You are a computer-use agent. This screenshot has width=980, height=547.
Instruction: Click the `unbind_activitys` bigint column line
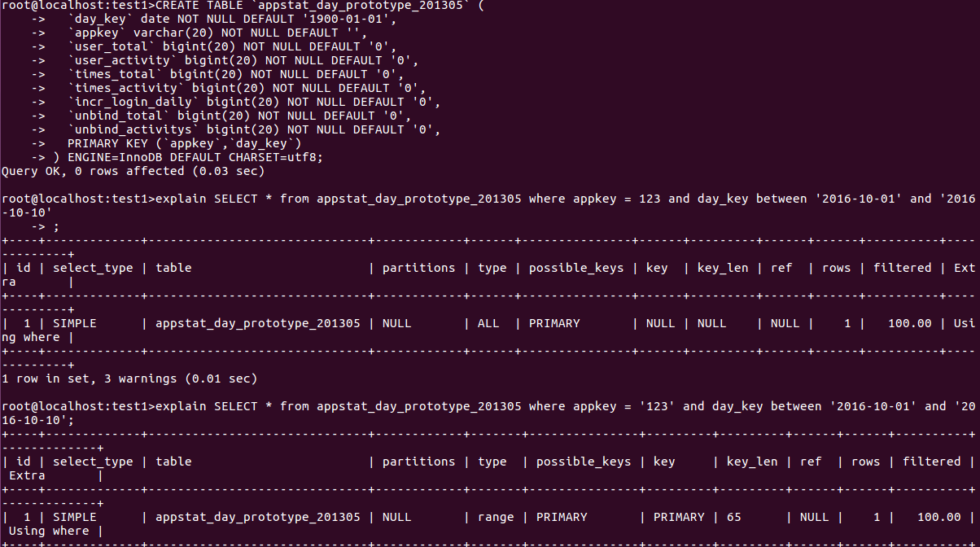pyautogui.click(x=254, y=129)
